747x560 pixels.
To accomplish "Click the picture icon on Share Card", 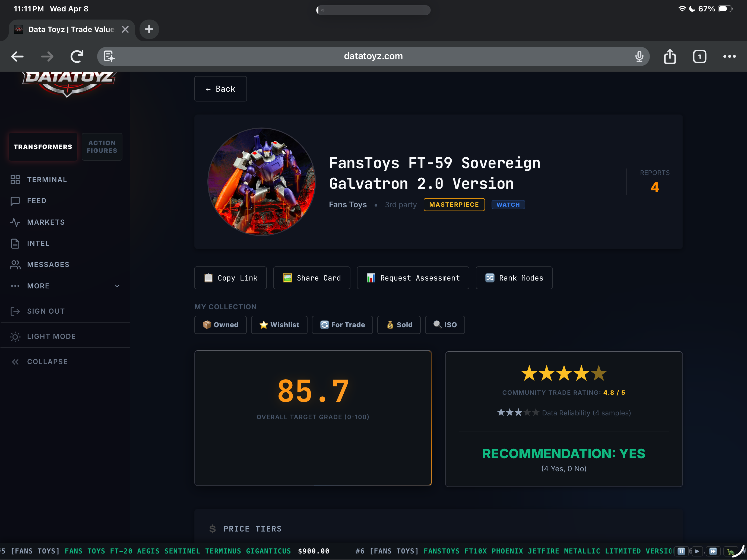I will (x=287, y=278).
